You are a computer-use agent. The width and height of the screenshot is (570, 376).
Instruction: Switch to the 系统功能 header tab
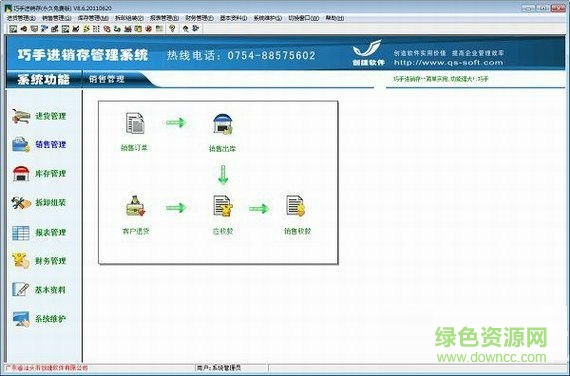[x=44, y=80]
